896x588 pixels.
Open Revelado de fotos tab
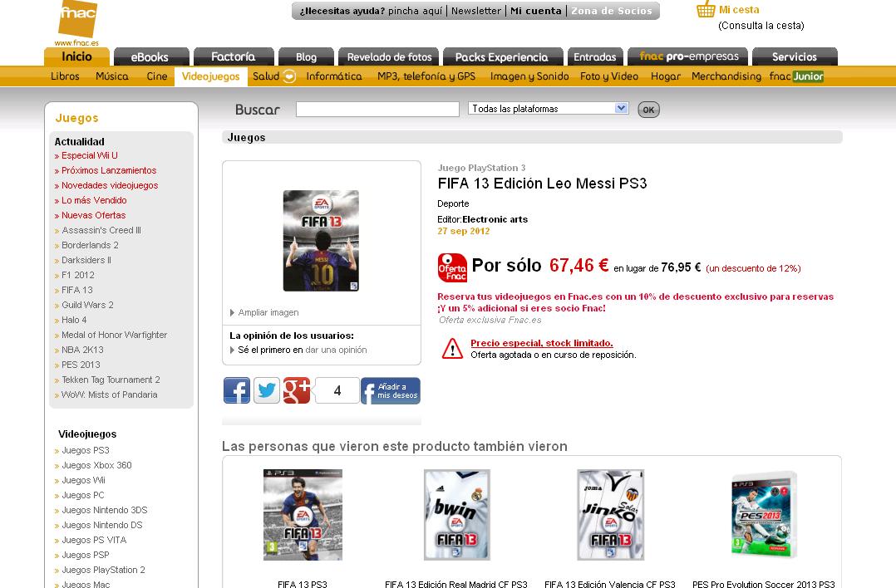pyautogui.click(x=389, y=57)
